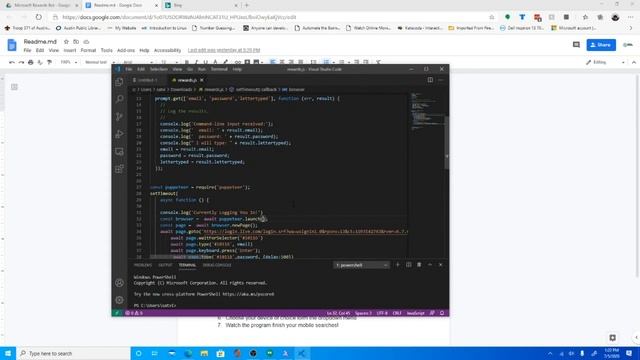Open comment history icon in Google Docs

pyautogui.click(x=576, y=45)
